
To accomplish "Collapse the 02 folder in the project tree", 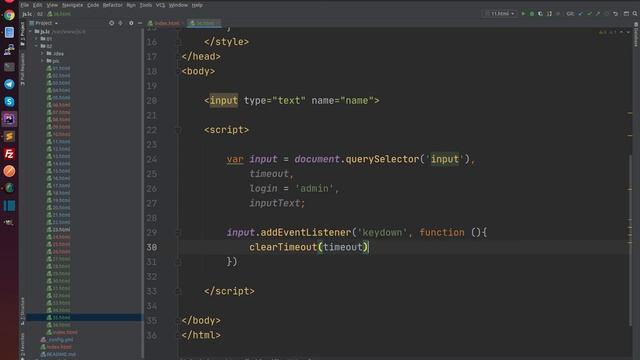I will pos(36,46).
